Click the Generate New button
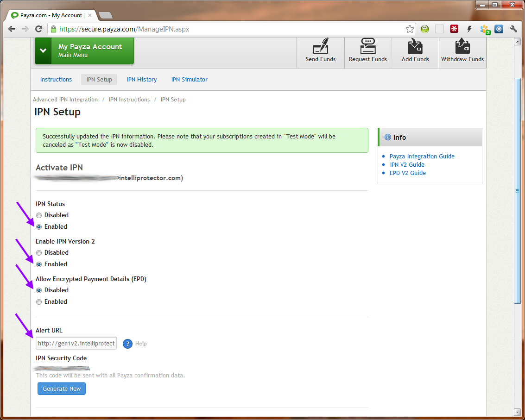 (x=62, y=389)
